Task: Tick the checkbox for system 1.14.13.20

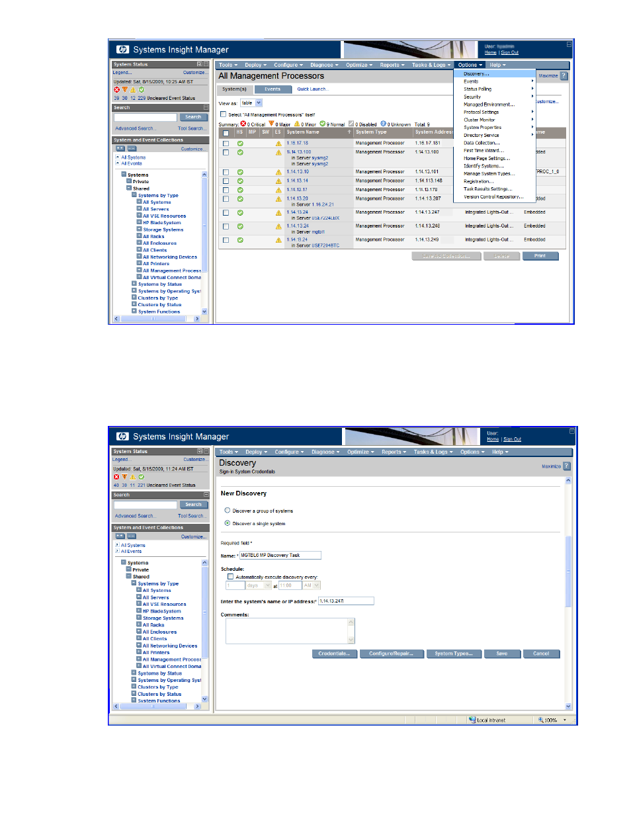Action: (x=226, y=199)
